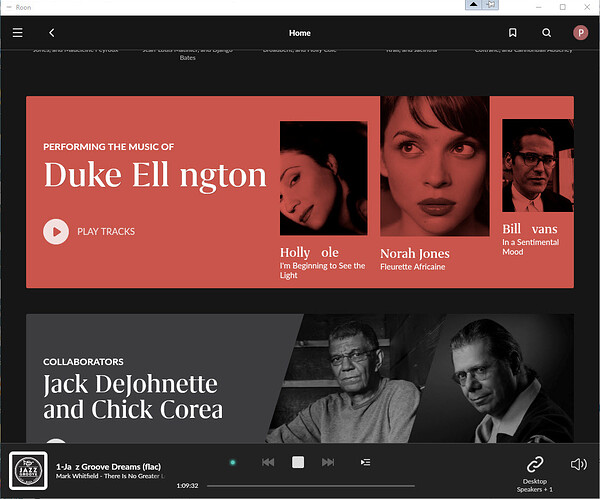Go back with the left arrow

(x=52, y=33)
